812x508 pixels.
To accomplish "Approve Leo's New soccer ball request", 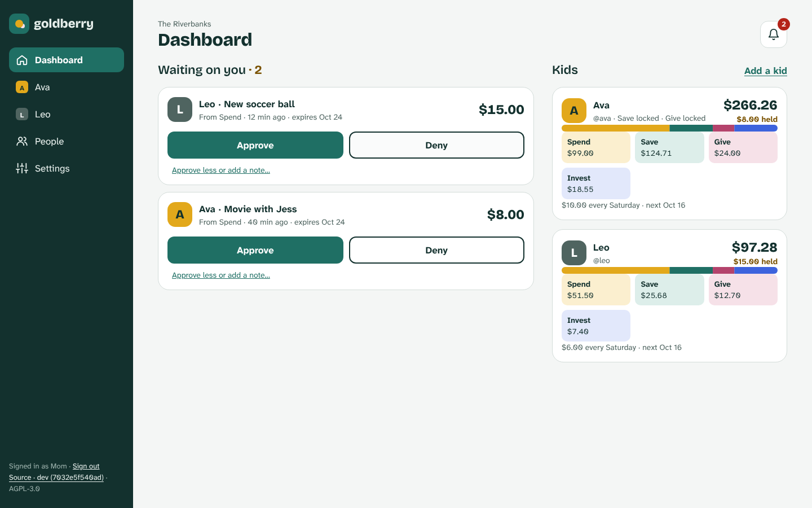I will [x=255, y=145].
